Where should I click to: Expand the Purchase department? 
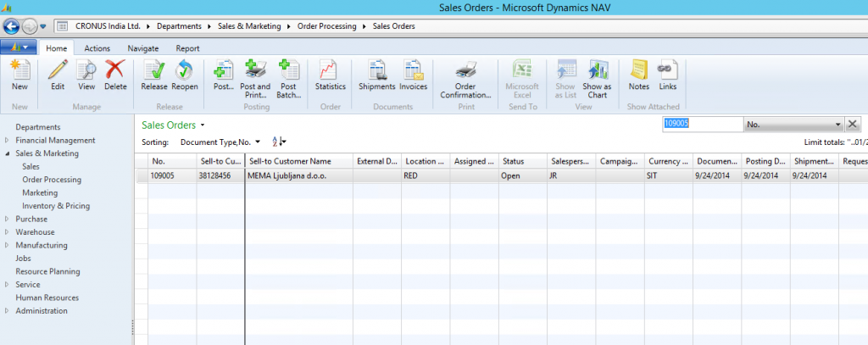click(7, 220)
